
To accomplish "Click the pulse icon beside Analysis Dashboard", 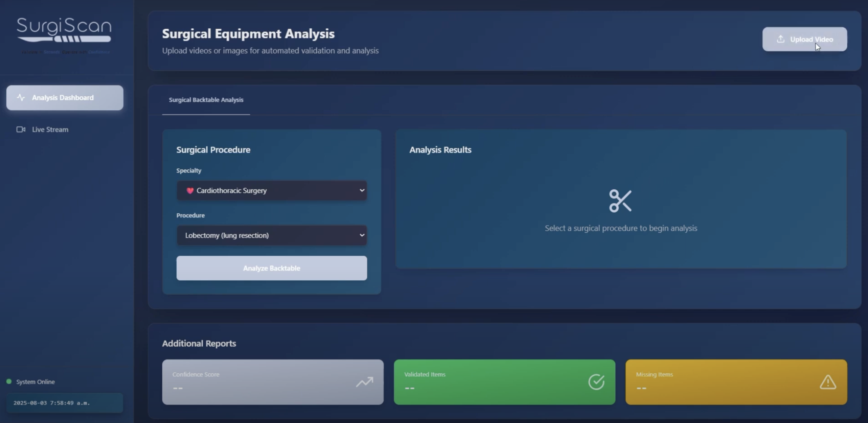I will (21, 98).
